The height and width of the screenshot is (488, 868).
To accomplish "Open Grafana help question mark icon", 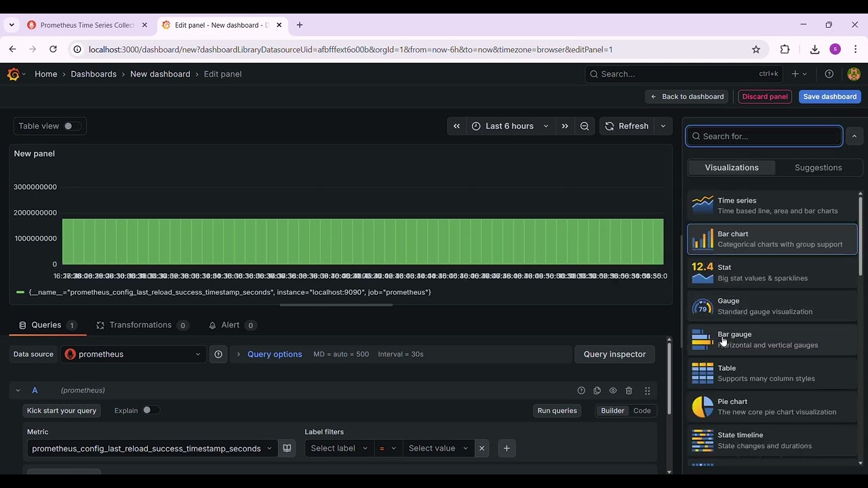I will (x=829, y=74).
